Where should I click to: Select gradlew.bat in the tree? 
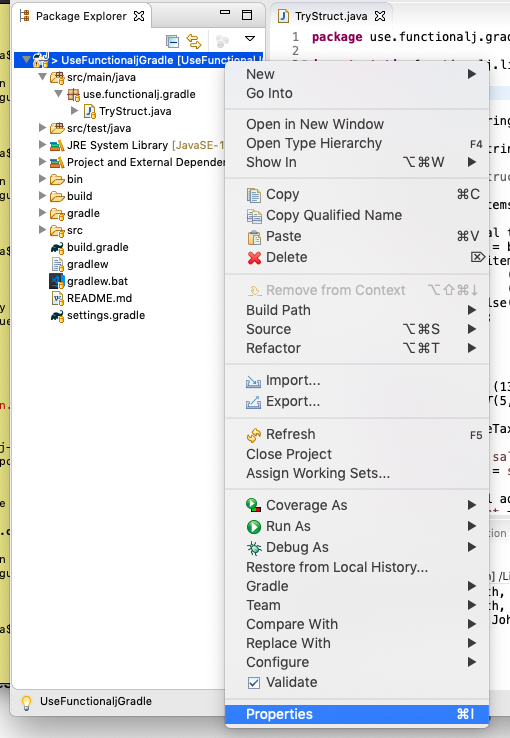pos(97,281)
